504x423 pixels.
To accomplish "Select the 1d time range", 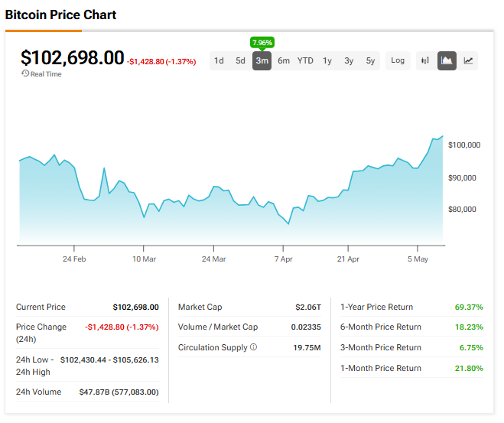I will (219, 60).
